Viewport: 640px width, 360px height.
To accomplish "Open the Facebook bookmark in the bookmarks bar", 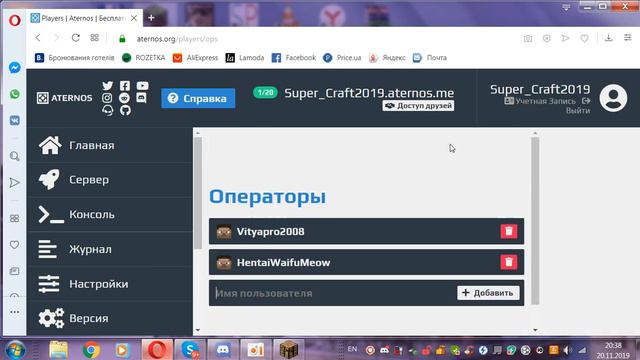I will click(x=293, y=58).
